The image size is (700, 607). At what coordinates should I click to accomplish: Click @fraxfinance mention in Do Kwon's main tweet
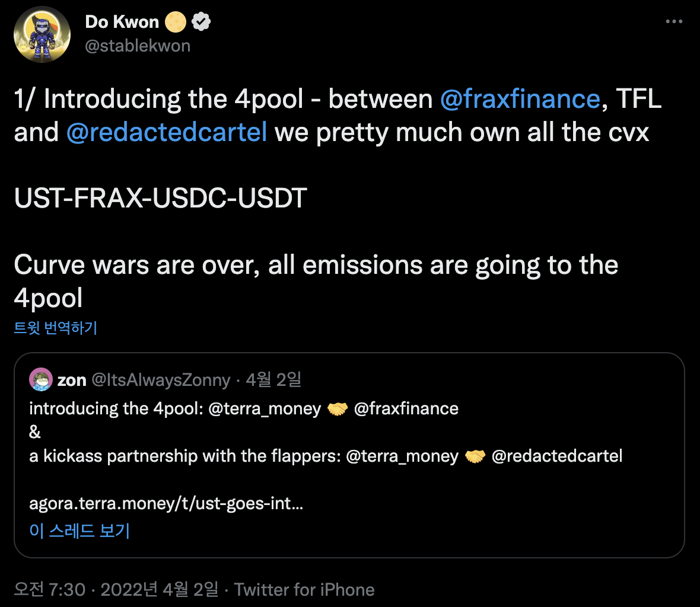point(520,99)
